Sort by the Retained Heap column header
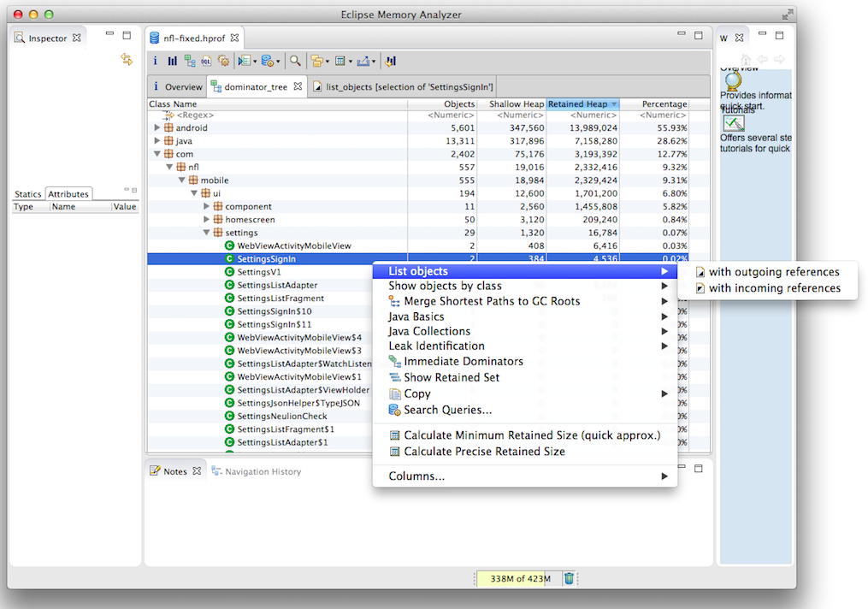 coord(578,104)
